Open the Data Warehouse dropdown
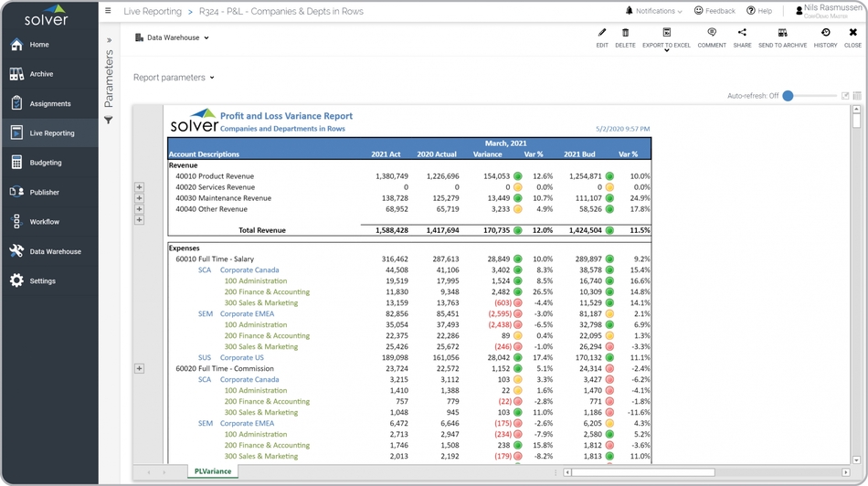868x486 pixels. pos(172,38)
